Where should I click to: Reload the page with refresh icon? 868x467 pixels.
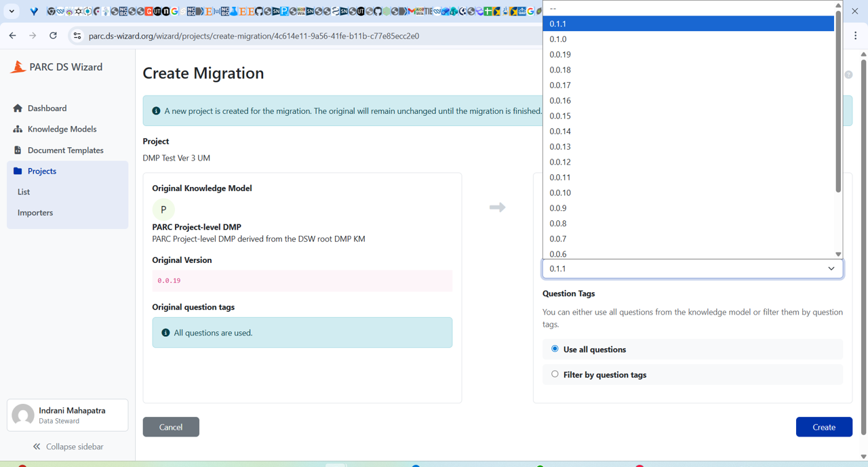53,36
